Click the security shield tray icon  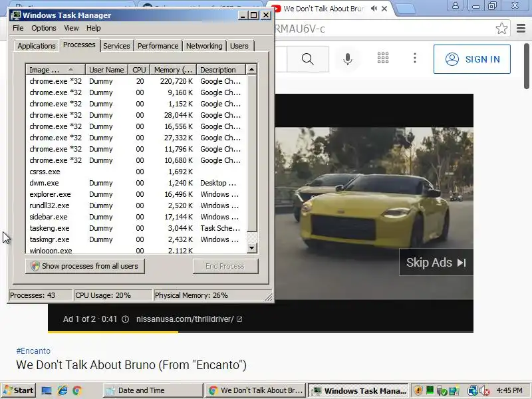418,390
